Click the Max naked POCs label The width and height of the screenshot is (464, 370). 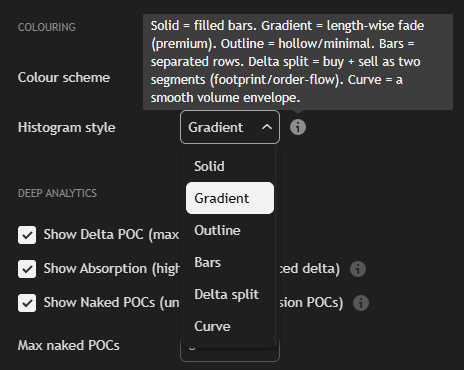point(69,345)
